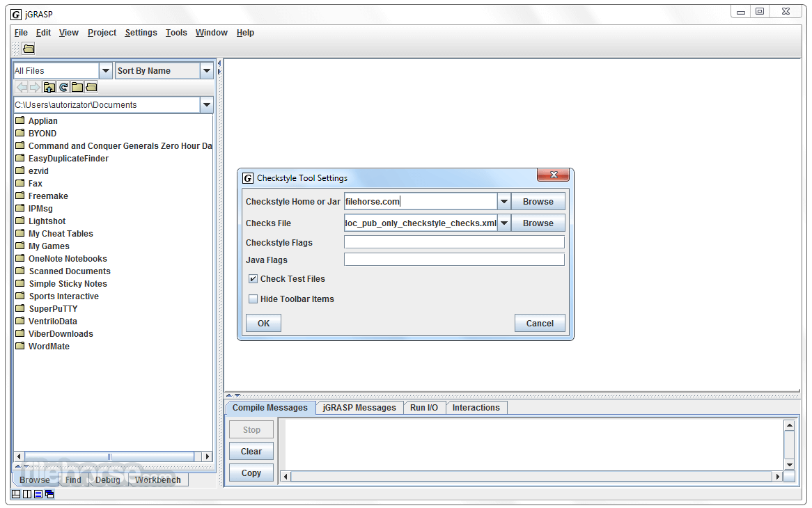The width and height of the screenshot is (812, 508).
Task: Open the Checks File dropdown arrow
Action: pyautogui.click(x=504, y=223)
